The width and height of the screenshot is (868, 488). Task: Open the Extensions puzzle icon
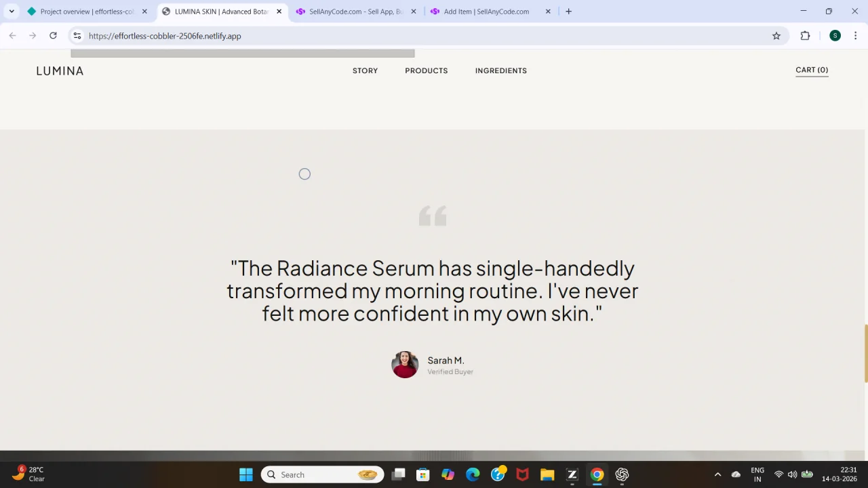tap(805, 36)
